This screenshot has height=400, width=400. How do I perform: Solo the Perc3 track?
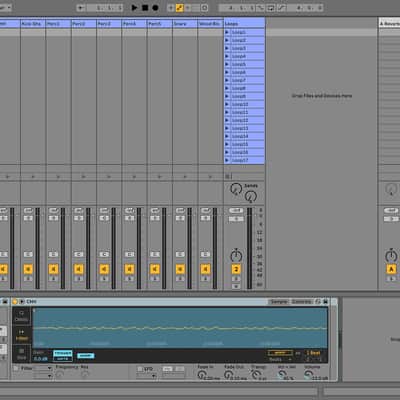coord(104,279)
